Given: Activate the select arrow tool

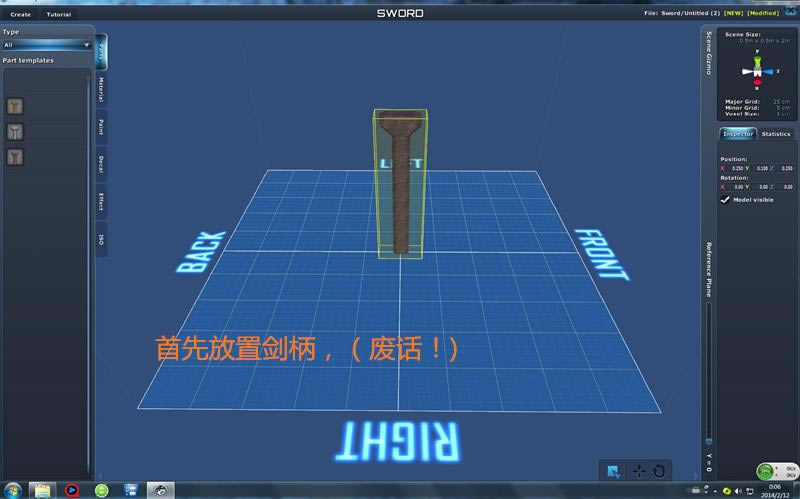Looking at the screenshot, I should tap(613, 470).
